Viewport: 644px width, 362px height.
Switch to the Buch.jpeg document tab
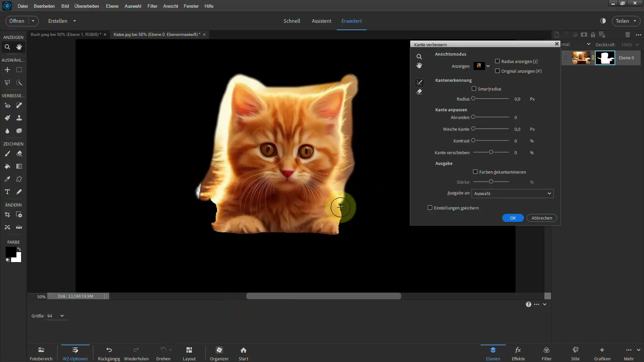point(66,34)
